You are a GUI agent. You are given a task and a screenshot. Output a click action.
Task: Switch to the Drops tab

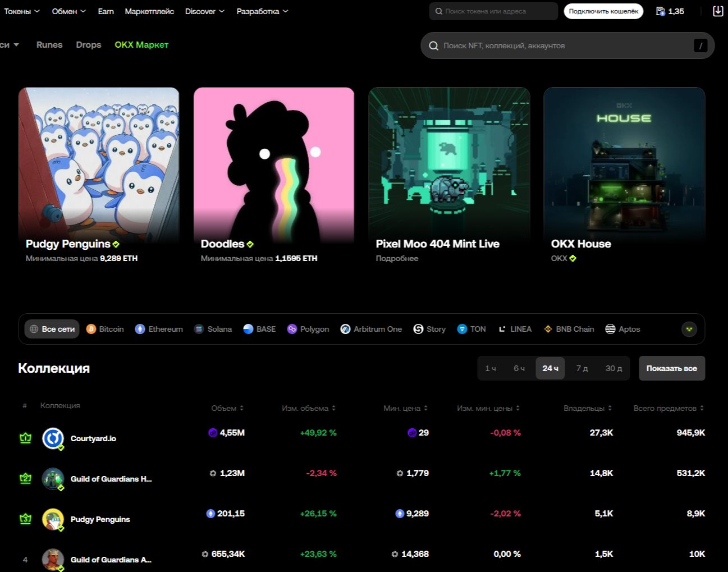click(x=89, y=45)
